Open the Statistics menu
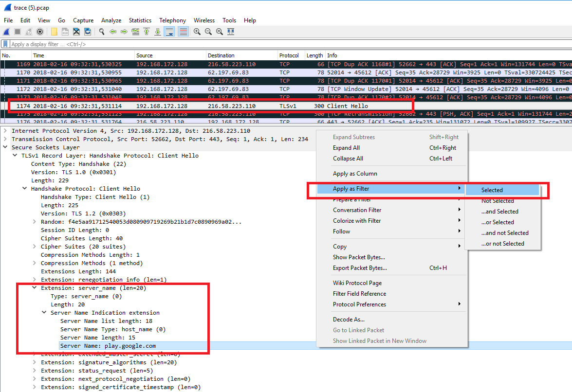This screenshot has width=572, height=392. click(x=140, y=20)
